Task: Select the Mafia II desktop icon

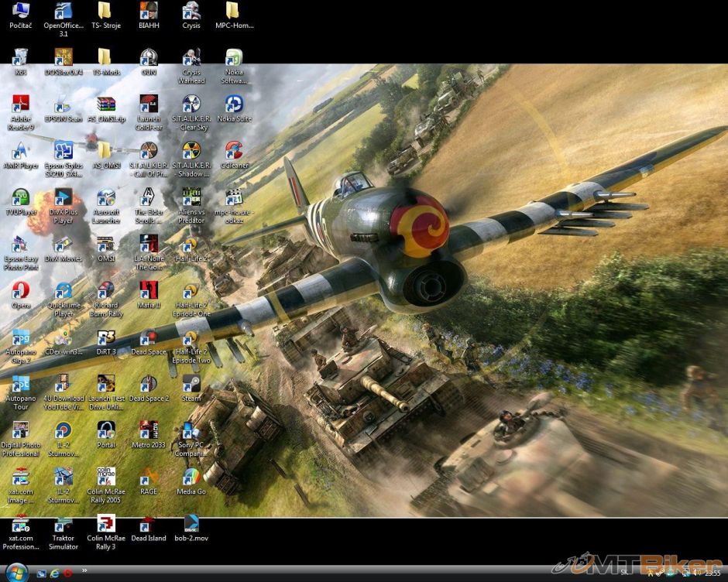Action: click(x=149, y=291)
